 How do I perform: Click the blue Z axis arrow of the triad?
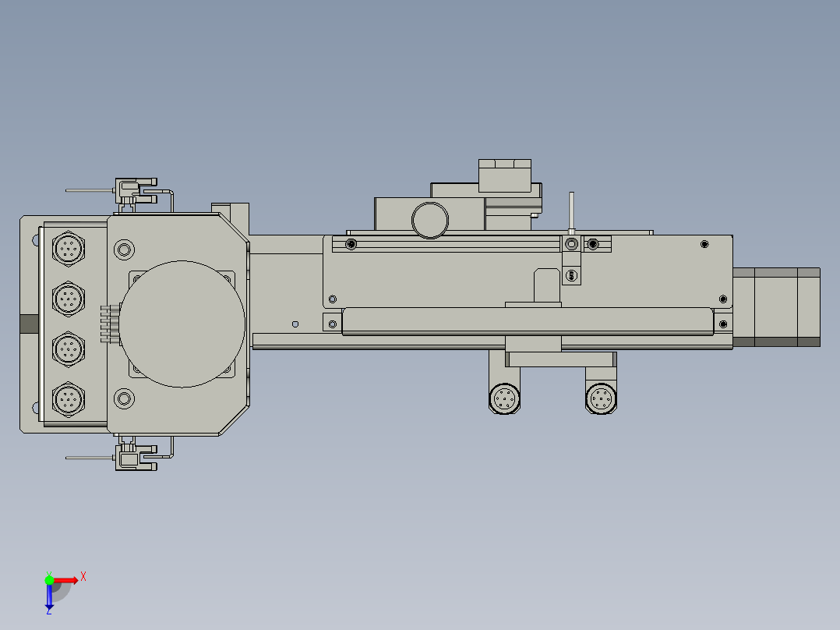49,596
